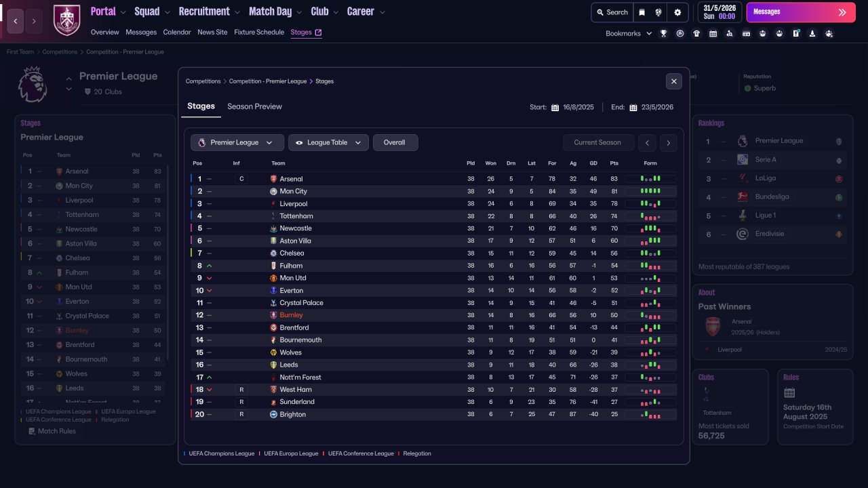Screen dimensions: 868x488
Task: Click the Competitions breadcrumb in the dialog
Action: 203,81
